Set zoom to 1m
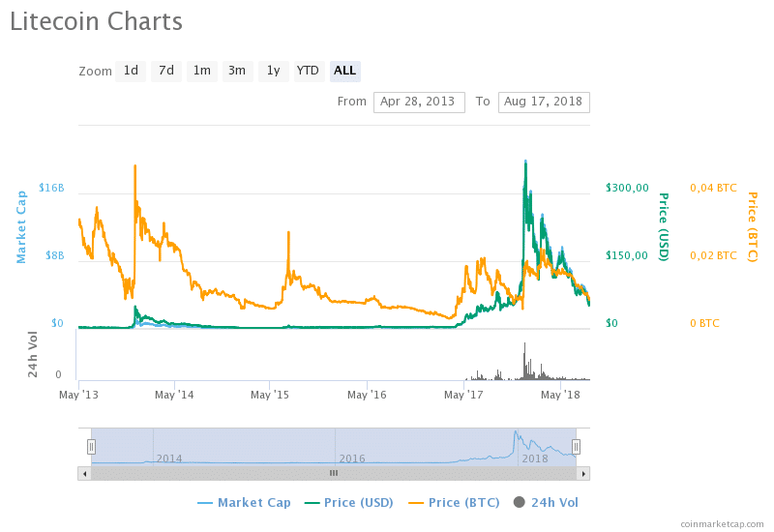This screenshot has width=774, height=532. [202, 71]
